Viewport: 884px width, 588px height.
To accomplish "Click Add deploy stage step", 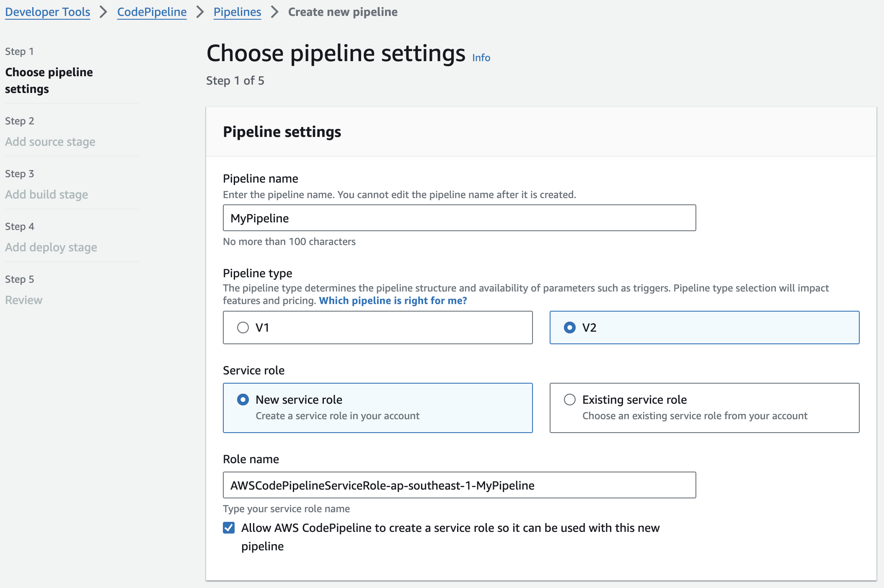I will coord(51,247).
